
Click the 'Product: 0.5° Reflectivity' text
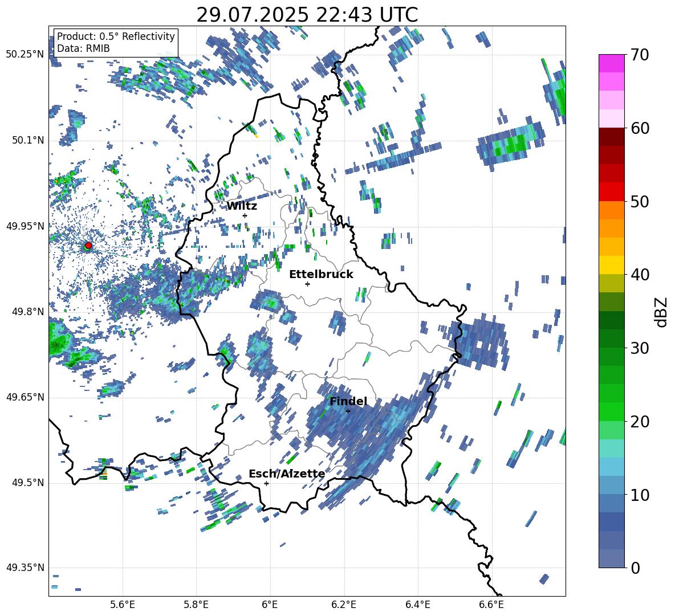[x=116, y=36]
